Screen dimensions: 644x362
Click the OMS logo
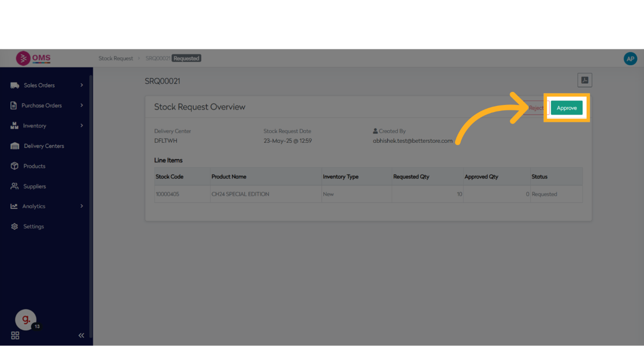tap(33, 58)
